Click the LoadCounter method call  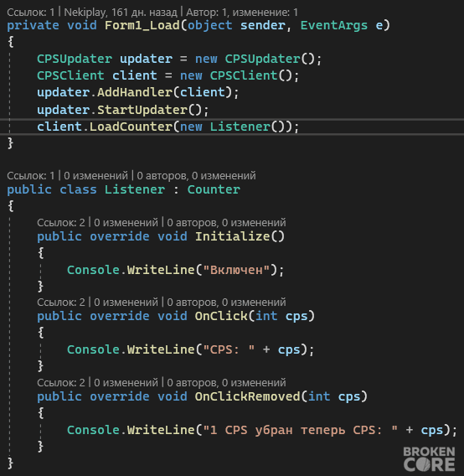(x=131, y=127)
